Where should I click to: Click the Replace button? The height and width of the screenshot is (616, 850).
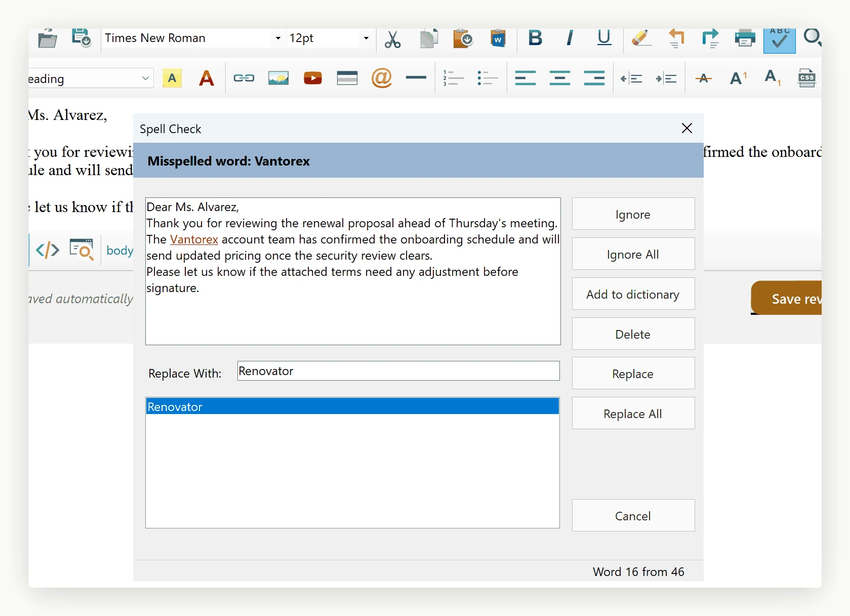pyautogui.click(x=633, y=374)
